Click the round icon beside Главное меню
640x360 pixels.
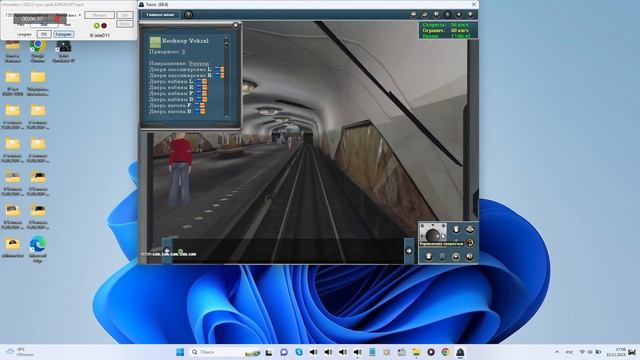(x=189, y=15)
